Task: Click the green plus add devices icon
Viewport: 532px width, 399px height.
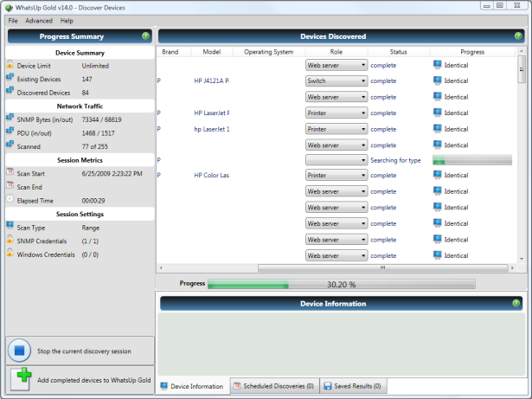Action: click(20, 379)
